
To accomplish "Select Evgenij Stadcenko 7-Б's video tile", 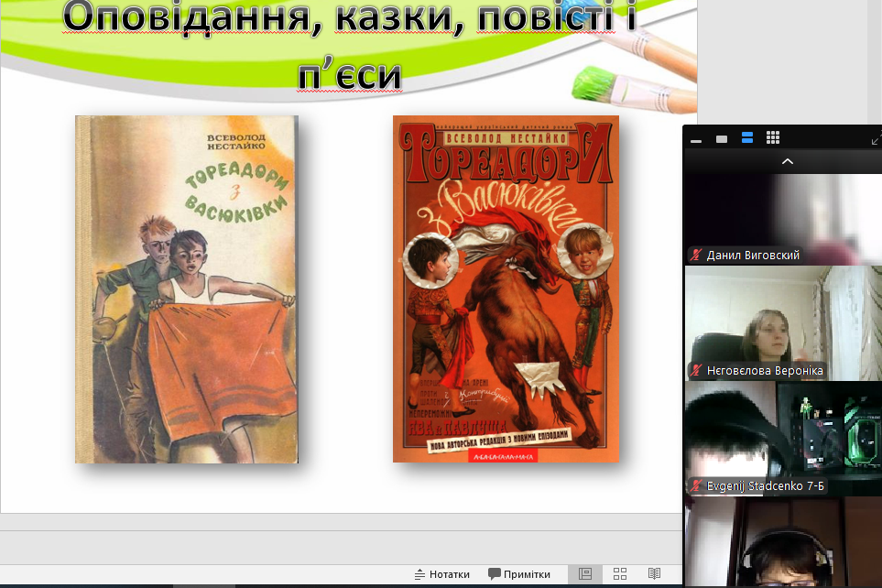I will click(x=783, y=439).
